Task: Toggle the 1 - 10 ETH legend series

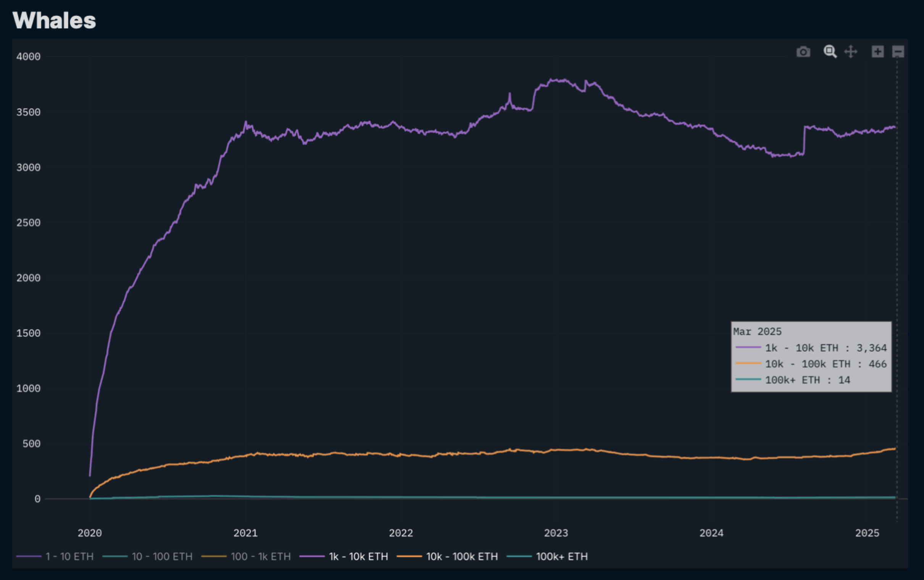Action: click(69, 556)
